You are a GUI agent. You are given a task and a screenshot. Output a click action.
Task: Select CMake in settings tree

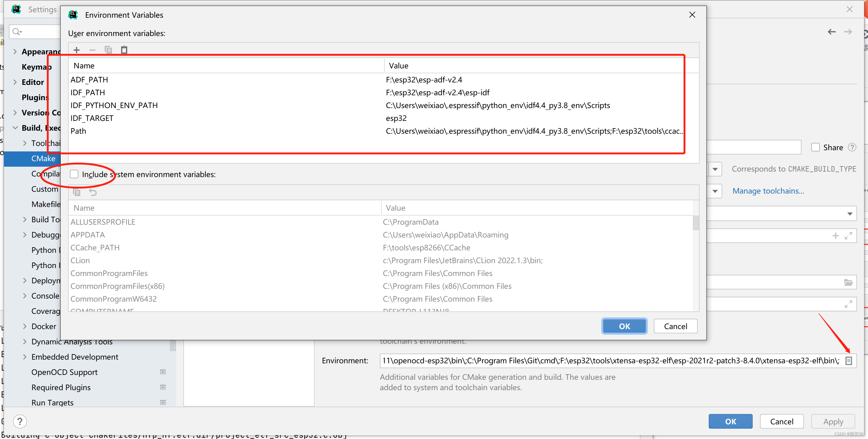click(x=43, y=158)
